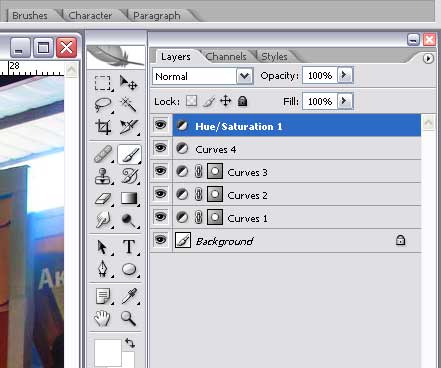441x368 pixels.
Task: Open the Layers palette flyout menu
Action: (428, 59)
